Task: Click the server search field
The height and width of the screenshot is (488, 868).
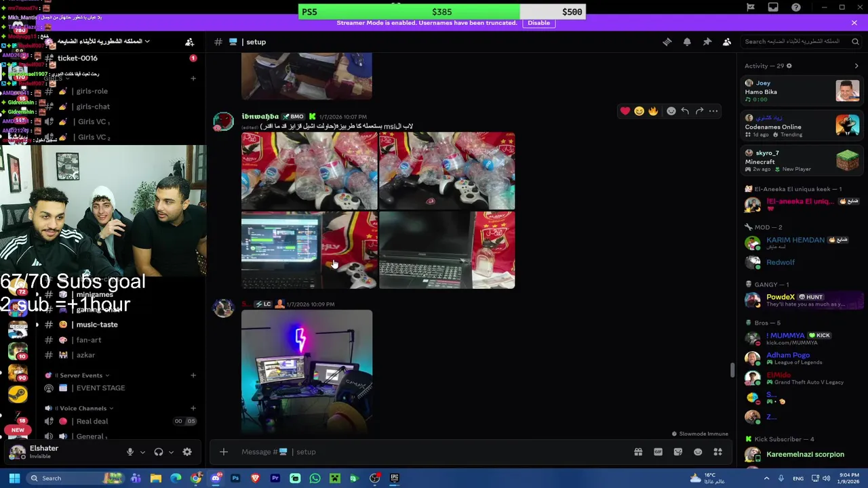Action: tap(800, 41)
